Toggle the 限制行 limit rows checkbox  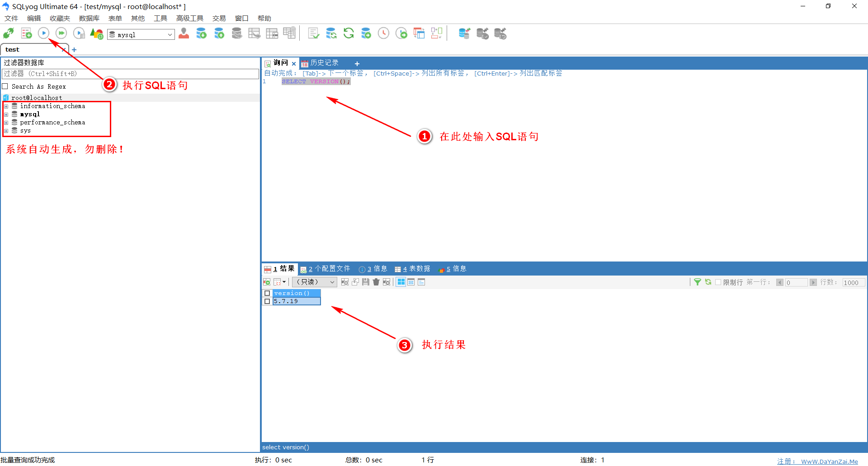coord(718,282)
